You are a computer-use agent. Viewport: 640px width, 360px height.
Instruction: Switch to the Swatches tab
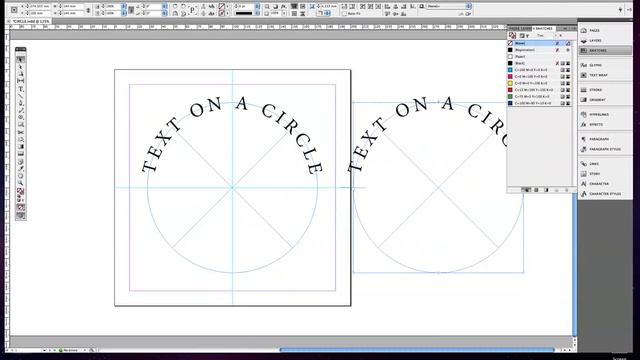click(x=543, y=28)
